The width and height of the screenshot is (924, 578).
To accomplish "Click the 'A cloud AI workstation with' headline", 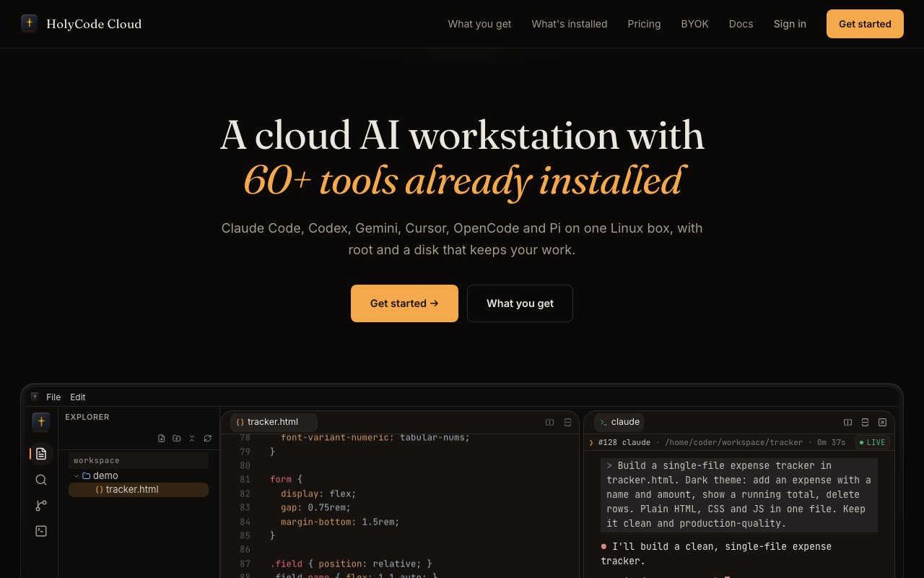I will tap(462, 135).
